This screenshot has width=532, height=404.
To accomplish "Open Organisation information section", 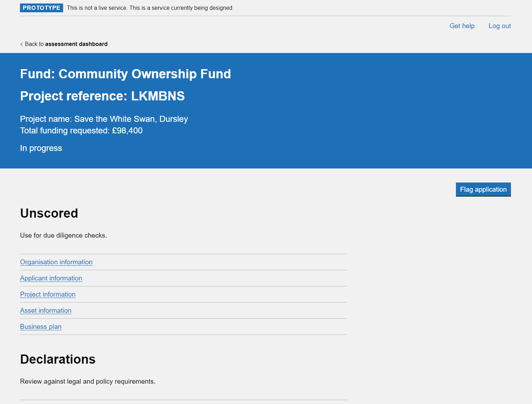I will pos(56,262).
